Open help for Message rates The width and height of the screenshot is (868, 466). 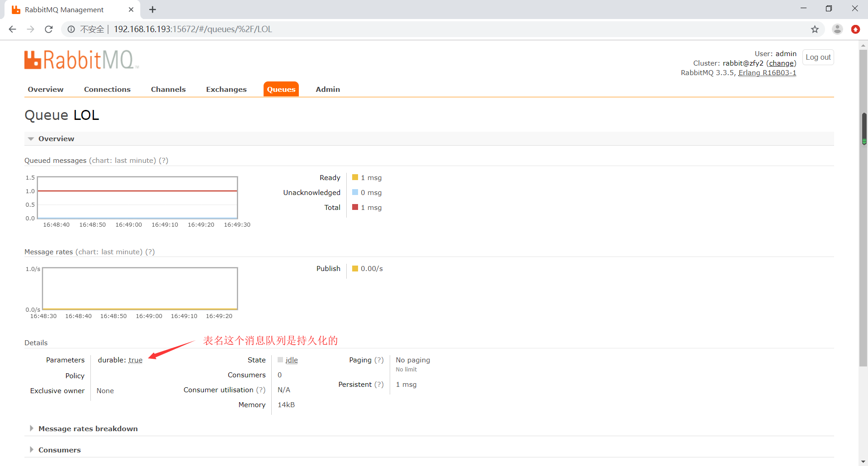click(150, 252)
